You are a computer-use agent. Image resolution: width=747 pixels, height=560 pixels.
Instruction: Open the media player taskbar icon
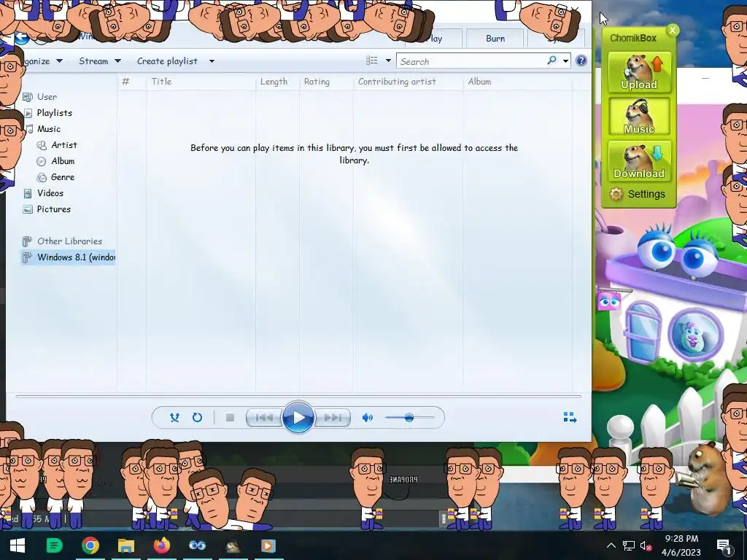[x=268, y=545]
